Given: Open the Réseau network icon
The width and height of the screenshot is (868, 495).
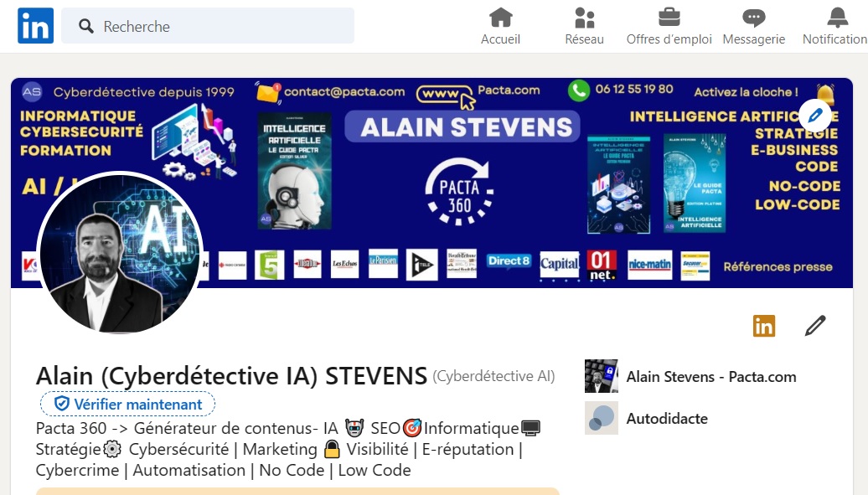Looking at the screenshot, I should point(583,18).
